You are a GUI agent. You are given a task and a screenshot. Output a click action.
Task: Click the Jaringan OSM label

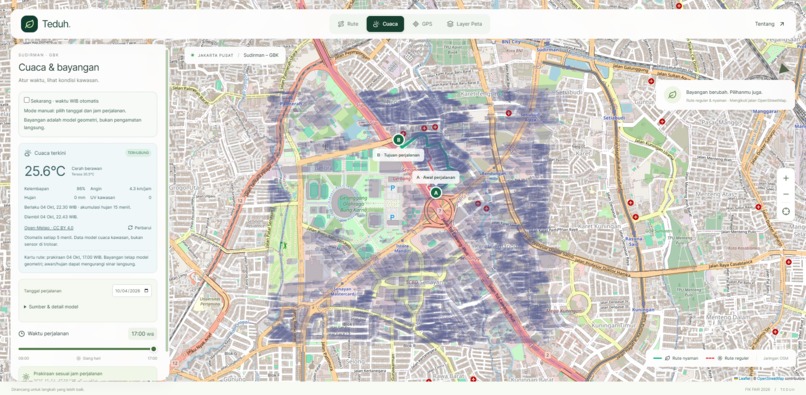[x=776, y=358]
